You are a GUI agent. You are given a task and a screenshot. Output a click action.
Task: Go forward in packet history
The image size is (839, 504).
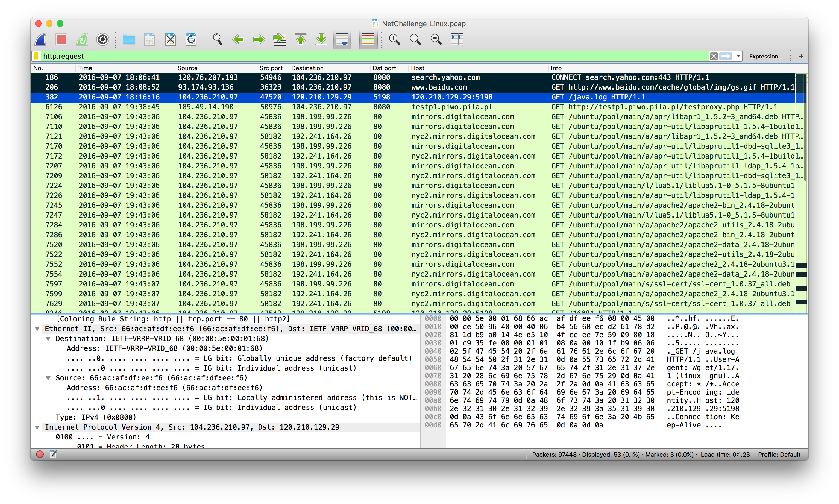[x=259, y=39]
